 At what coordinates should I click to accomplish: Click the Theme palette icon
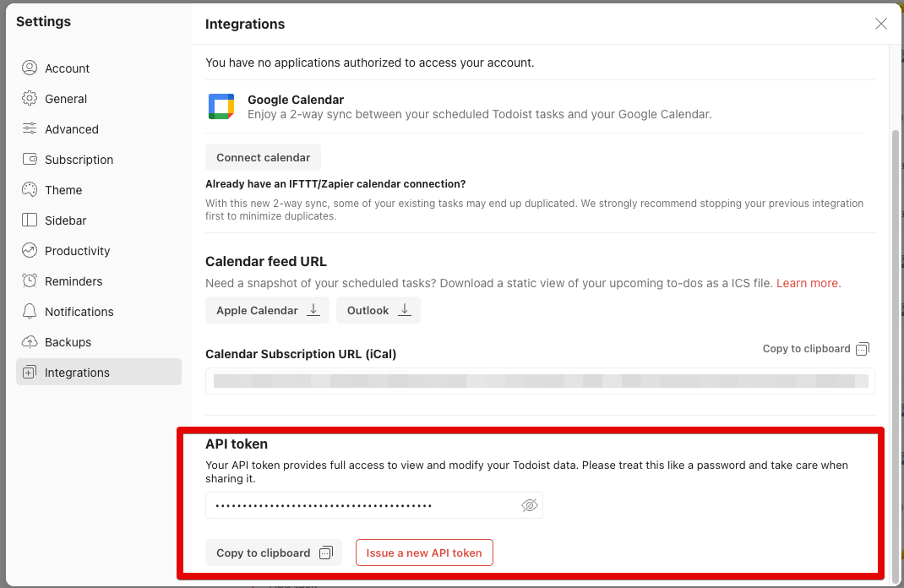coord(30,190)
